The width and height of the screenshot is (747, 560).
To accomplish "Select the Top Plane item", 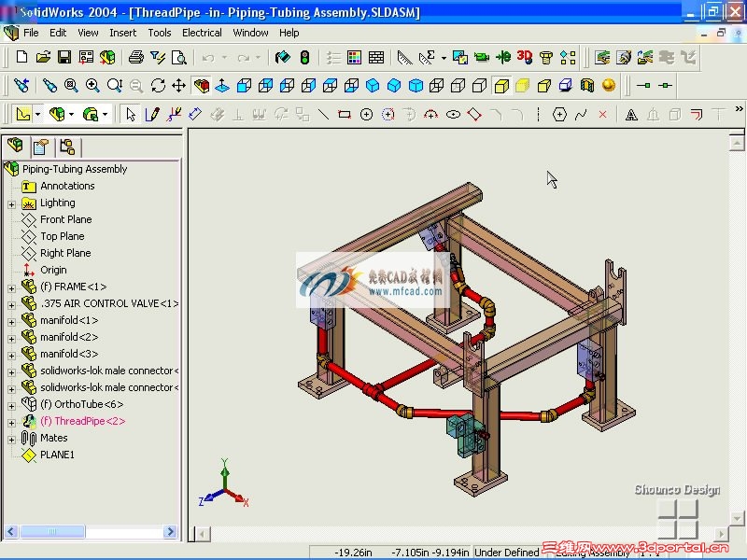I will pyautogui.click(x=62, y=236).
